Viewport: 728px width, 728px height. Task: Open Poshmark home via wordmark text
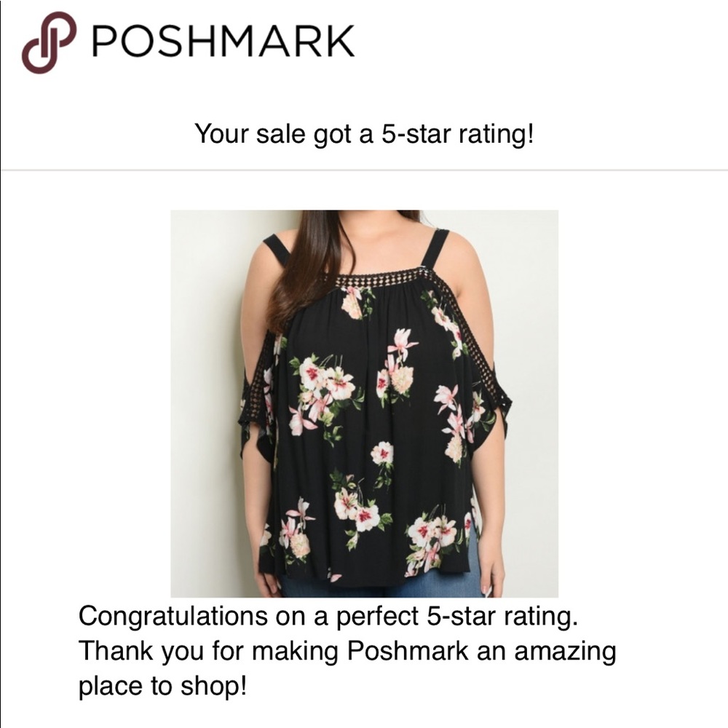(x=223, y=41)
